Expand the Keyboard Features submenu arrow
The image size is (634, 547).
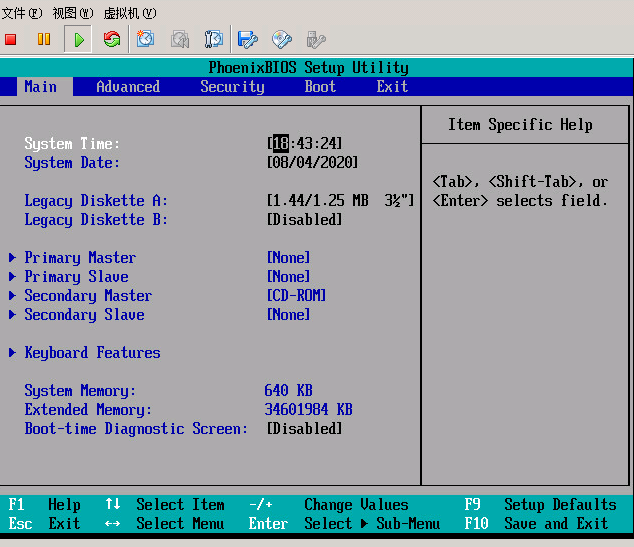coord(13,353)
